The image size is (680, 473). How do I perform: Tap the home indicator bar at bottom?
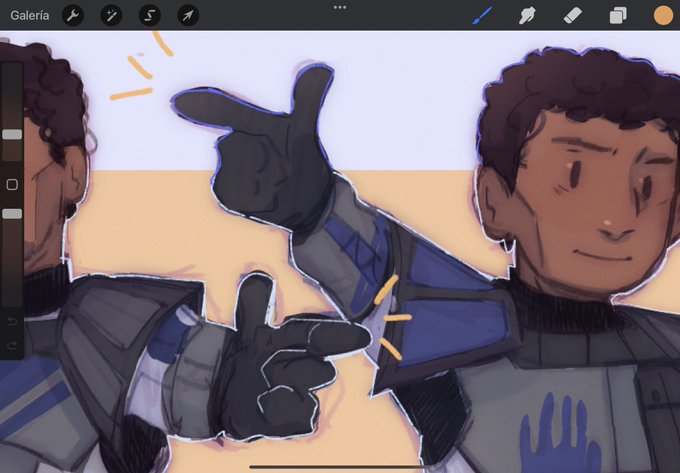[x=337, y=467]
